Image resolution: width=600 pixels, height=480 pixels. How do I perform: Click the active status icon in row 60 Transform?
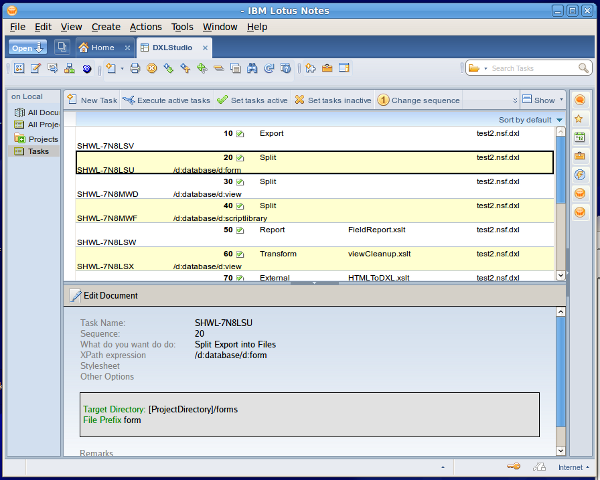click(x=240, y=254)
